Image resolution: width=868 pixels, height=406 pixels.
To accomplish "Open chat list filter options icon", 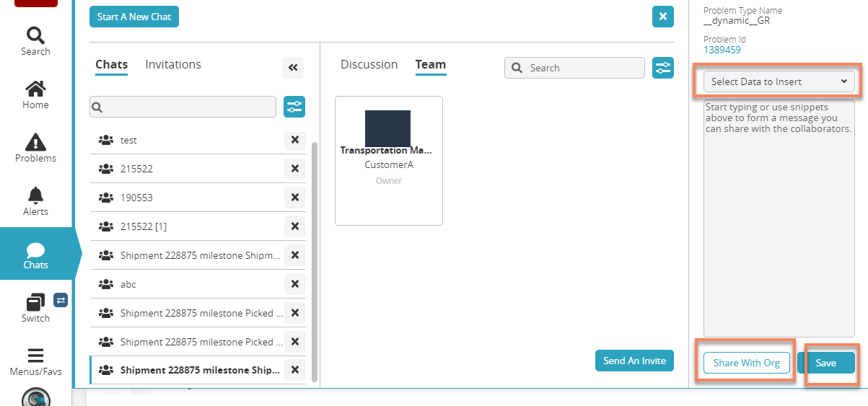I will pyautogui.click(x=294, y=107).
